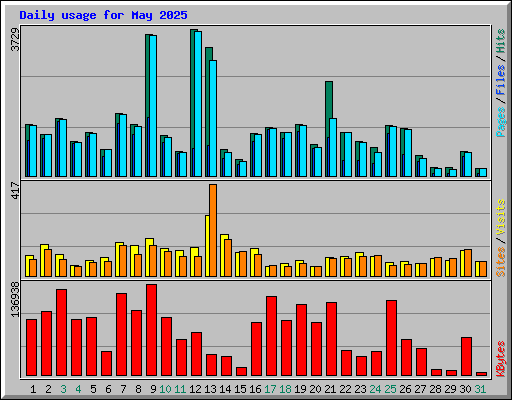Click the day 13 yellow visits bar
The image size is (512, 400).
point(207,246)
